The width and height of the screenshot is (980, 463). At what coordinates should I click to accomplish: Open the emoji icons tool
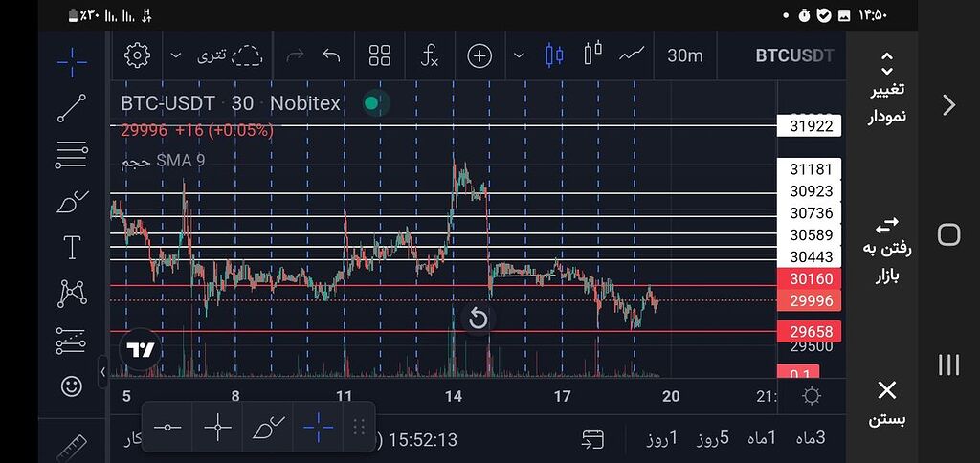(72, 386)
